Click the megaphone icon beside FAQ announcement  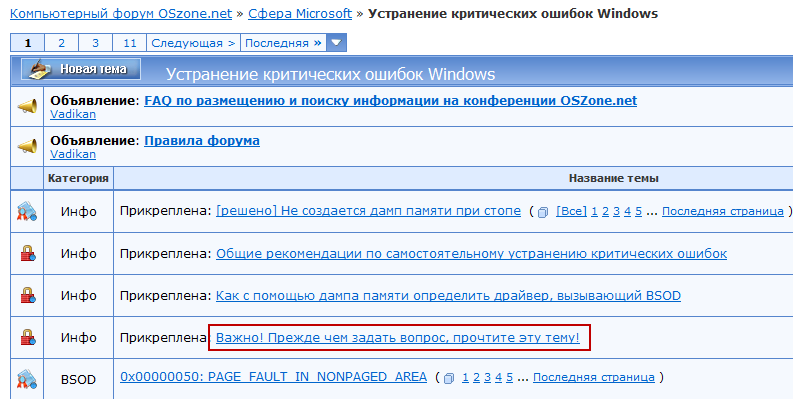[27, 107]
